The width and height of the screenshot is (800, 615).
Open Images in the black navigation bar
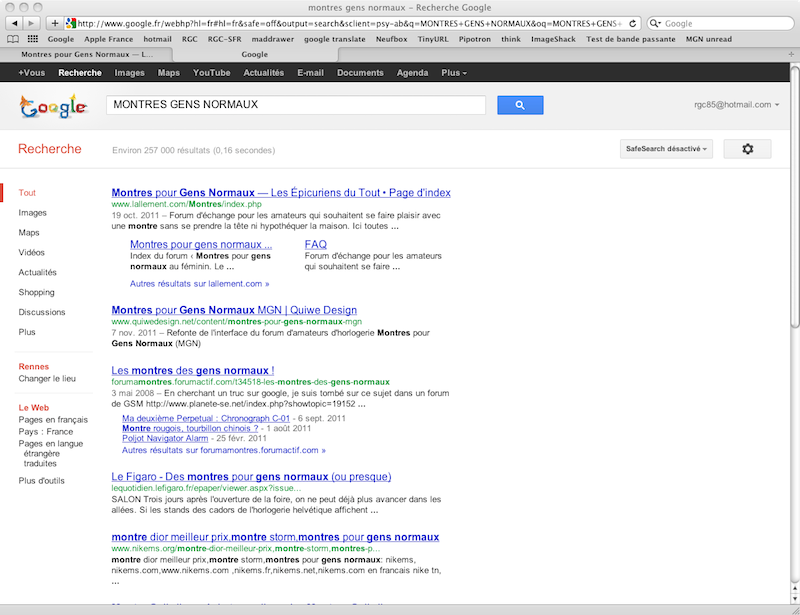point(130,73)
